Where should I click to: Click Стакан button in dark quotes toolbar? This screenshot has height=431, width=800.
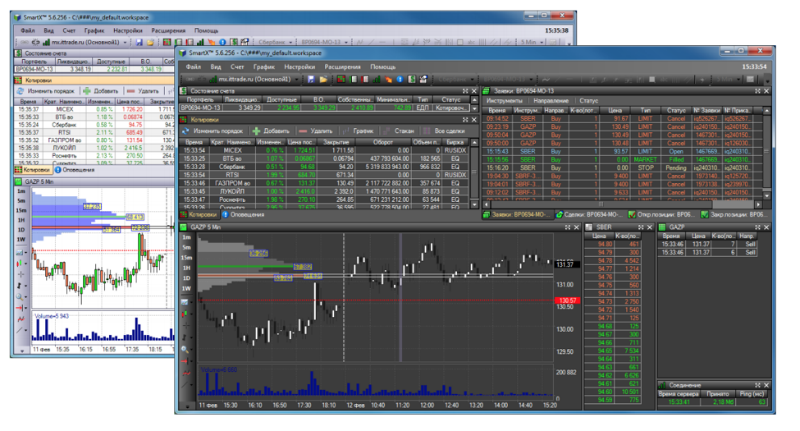[x=399, y=131]
